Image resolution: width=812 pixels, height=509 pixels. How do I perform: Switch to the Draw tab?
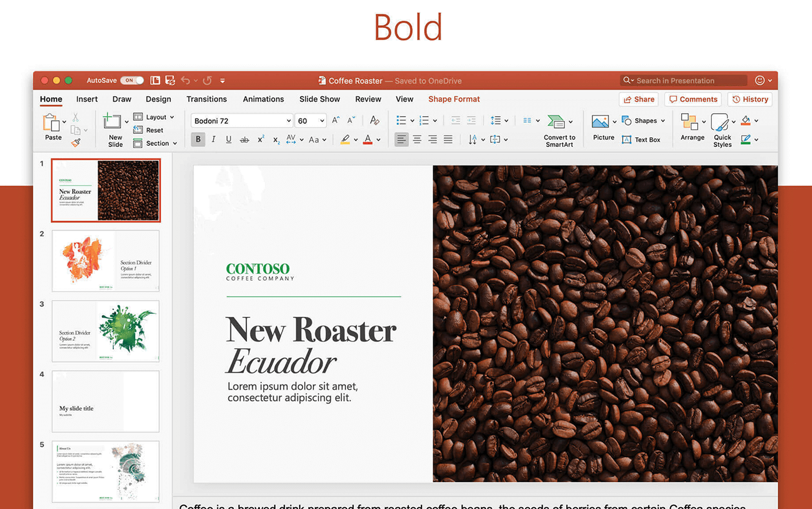tap(122, 99)
